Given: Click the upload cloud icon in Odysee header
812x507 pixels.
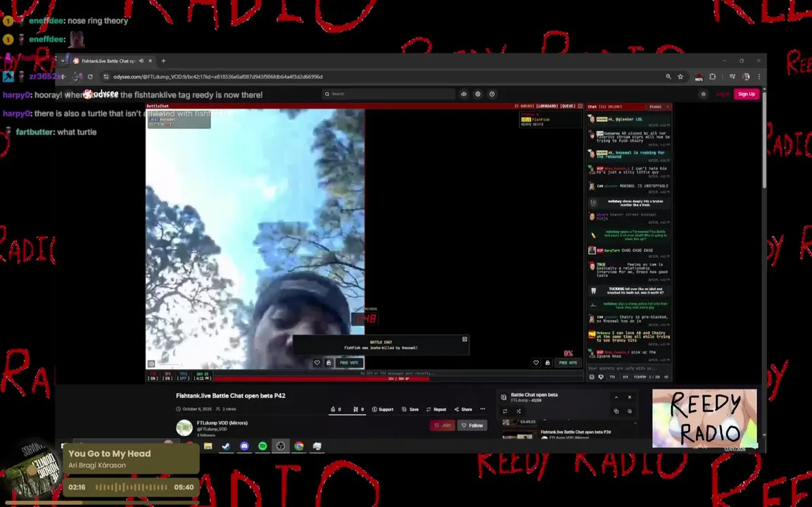Looking at the screenshot, I should pos(464,94).
